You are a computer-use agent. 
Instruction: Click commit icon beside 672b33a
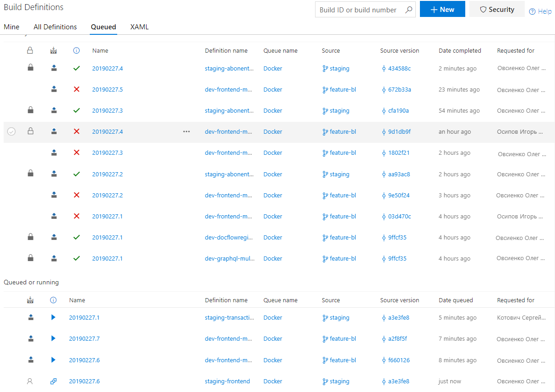point(384,90)
